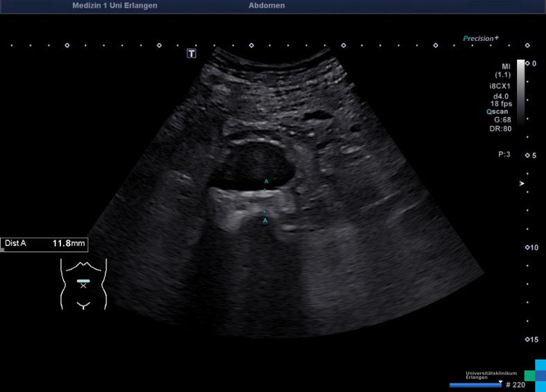
Task: Click the abdomen body marker pictogram
Action: 83,283
